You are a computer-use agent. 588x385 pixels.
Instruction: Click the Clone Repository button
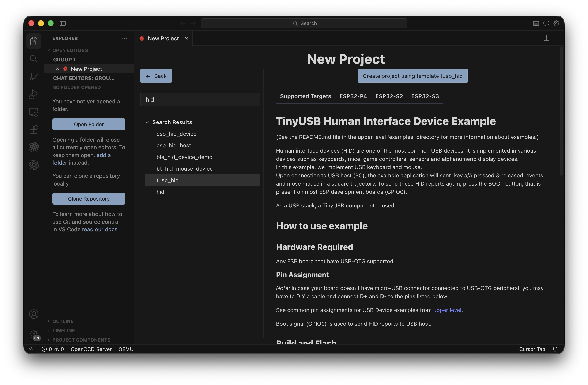point(89,199)
